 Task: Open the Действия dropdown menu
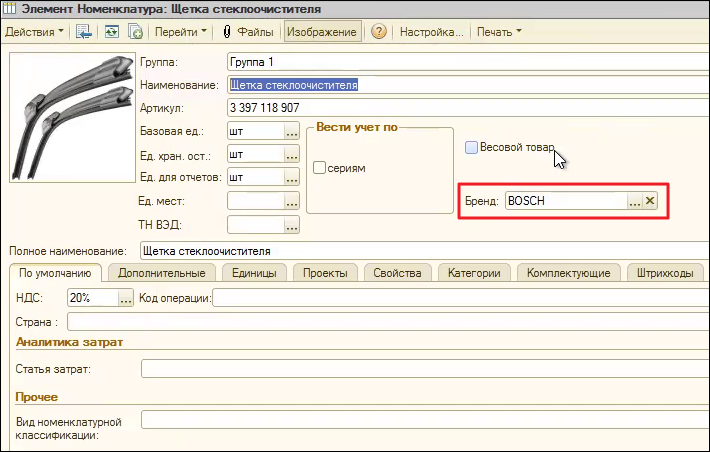click(34, 32)
